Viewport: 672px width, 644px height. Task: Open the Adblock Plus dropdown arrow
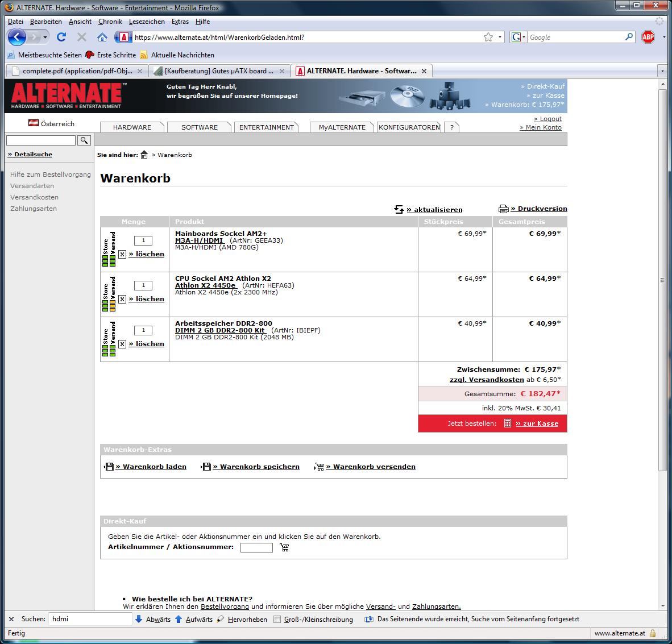[x=664, y=38]
